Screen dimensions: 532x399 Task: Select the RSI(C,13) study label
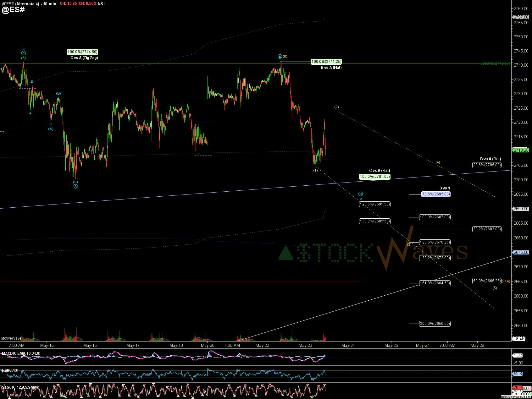[x=10, y=370]
